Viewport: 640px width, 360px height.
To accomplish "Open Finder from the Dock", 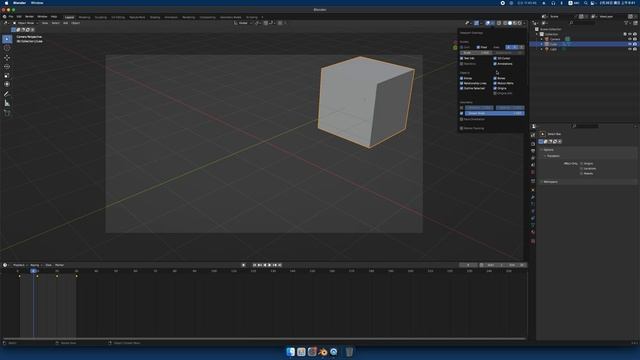I will pos(291,352).
